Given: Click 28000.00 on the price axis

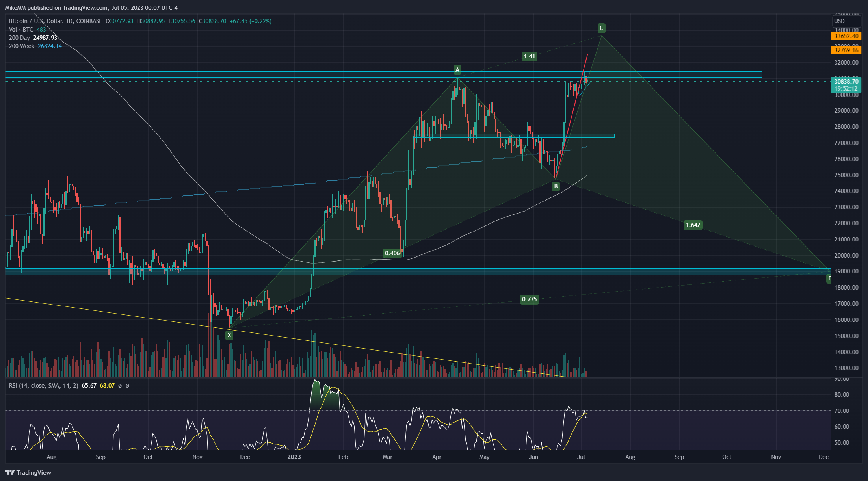Looking at the screenshot, I should pos(846,127).
